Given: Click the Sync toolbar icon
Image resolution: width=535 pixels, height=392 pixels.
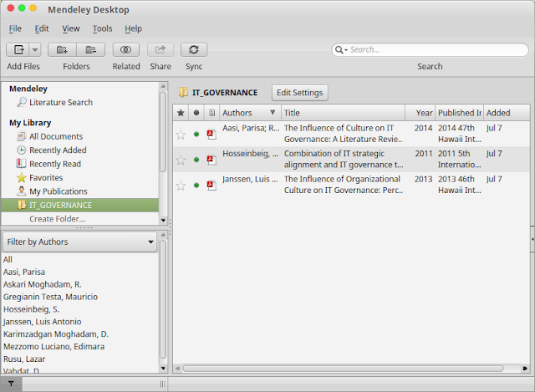Looking at the screenshot, I should tap(194, 50).
